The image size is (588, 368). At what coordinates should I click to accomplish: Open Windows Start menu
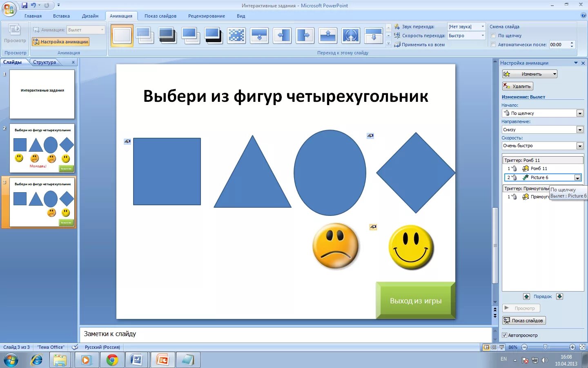tap(11, 360)
